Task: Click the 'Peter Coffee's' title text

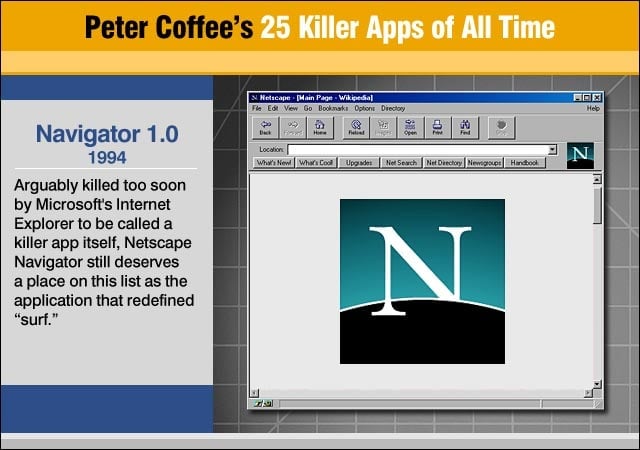Action: pos(169,27)
